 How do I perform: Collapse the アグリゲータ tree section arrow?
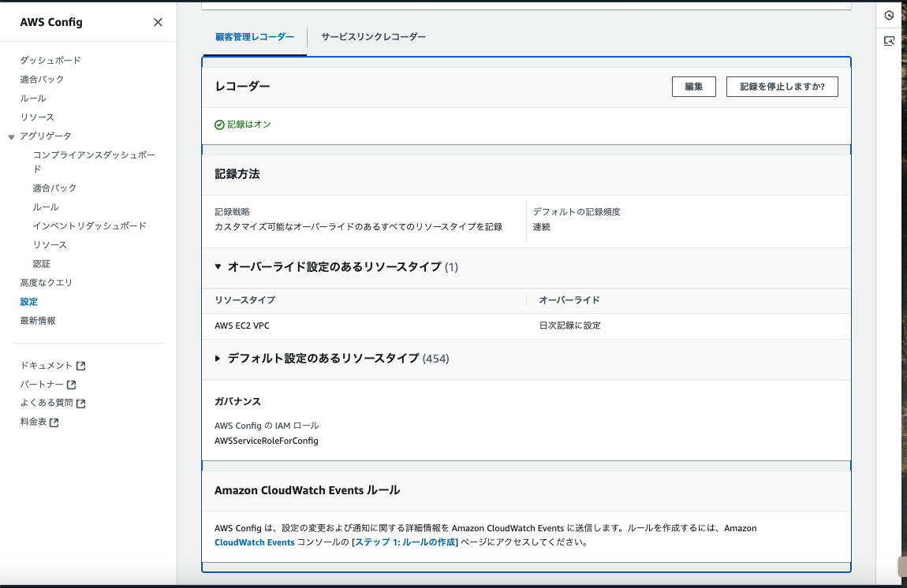click(x=12, y=136)
